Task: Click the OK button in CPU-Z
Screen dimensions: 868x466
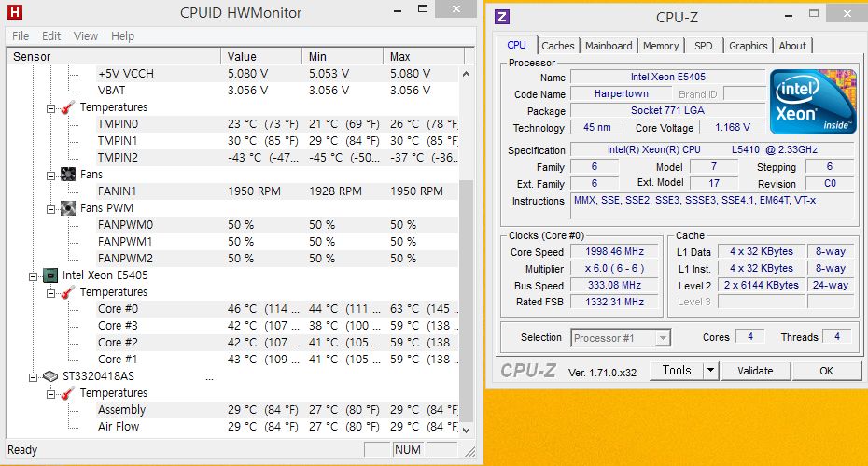Action: tap(827, 371)
